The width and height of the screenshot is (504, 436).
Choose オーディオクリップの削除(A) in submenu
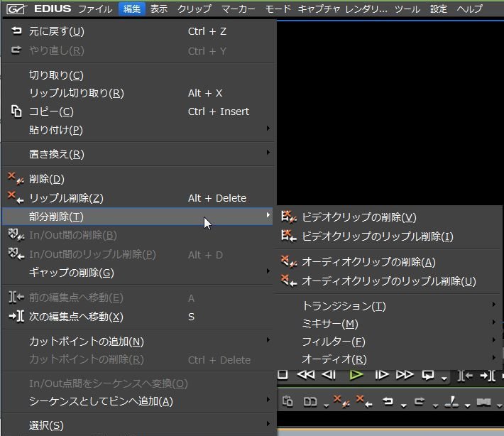pos(389,262)
